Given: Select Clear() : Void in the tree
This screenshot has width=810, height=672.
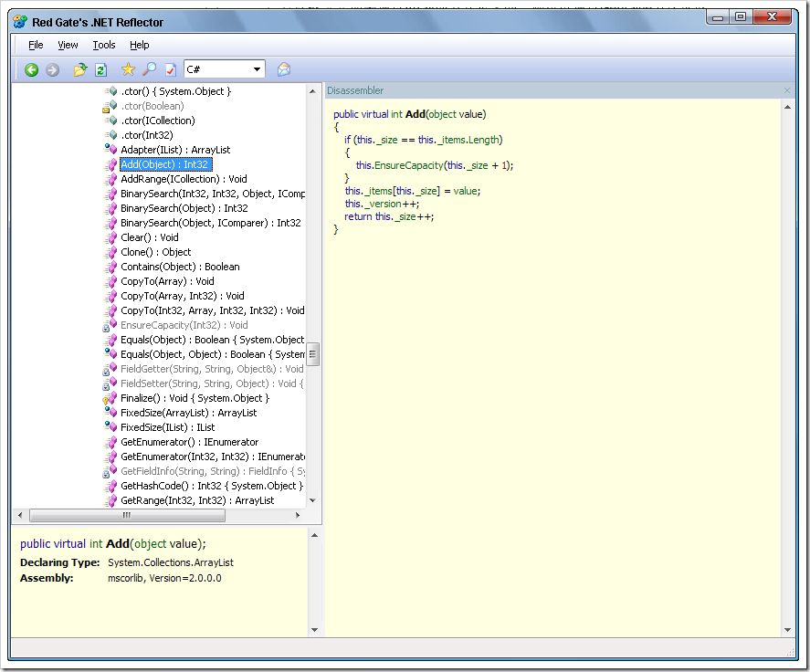Looking at the screenshot, I should coord(149,237).
